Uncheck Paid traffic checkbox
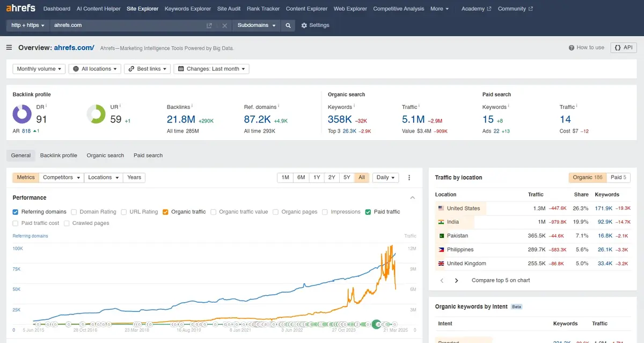Screen dimensions: 644x343 (368, 212)
